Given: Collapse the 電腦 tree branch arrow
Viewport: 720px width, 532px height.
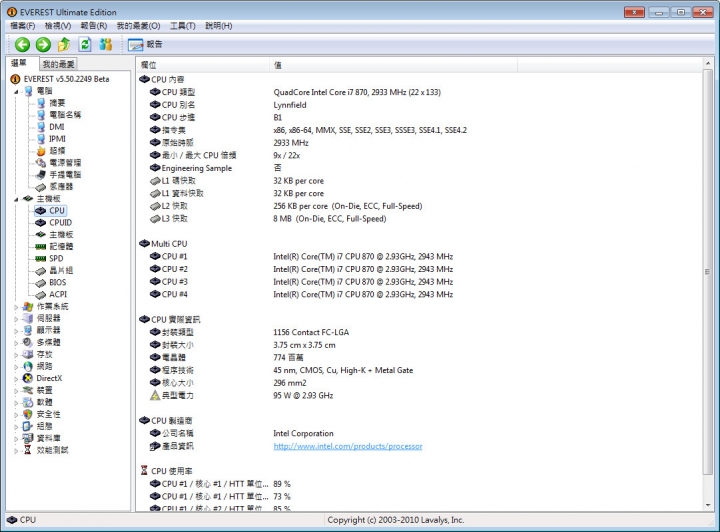Looking at the screenshot, I should [16, 91].
